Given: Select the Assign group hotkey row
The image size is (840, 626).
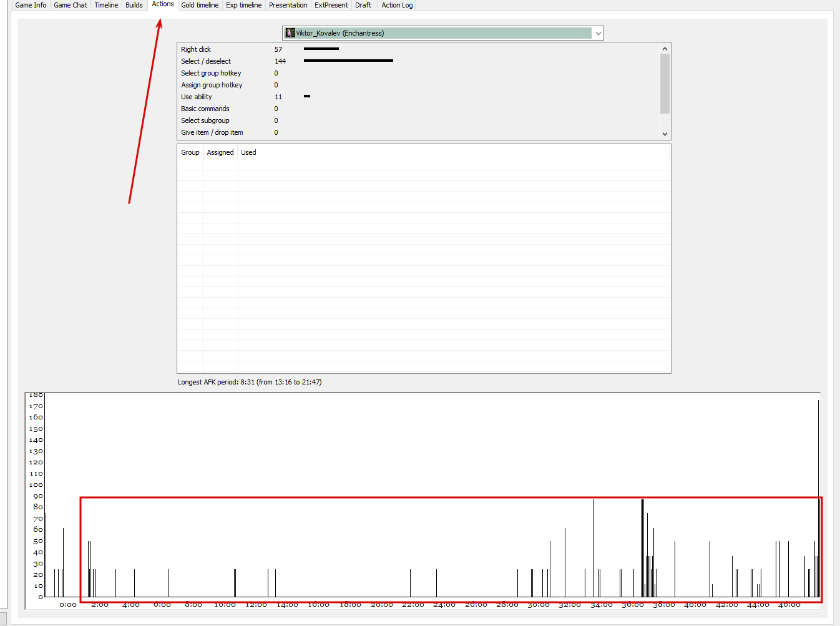Looking at the screenshot, I should 418,85.
